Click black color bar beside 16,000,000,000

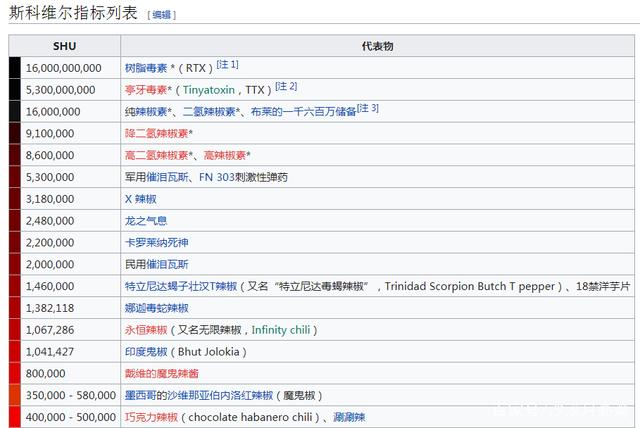(x=15, y=68)
